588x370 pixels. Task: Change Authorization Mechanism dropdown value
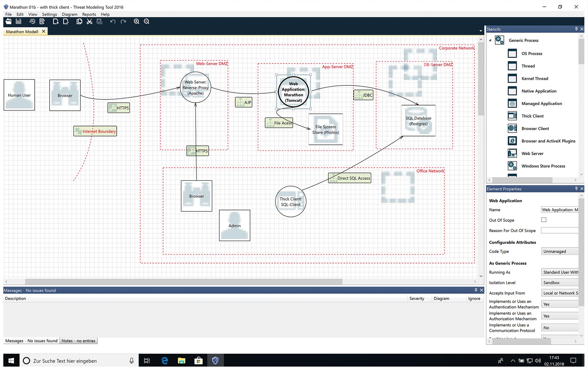pos(560,316)
